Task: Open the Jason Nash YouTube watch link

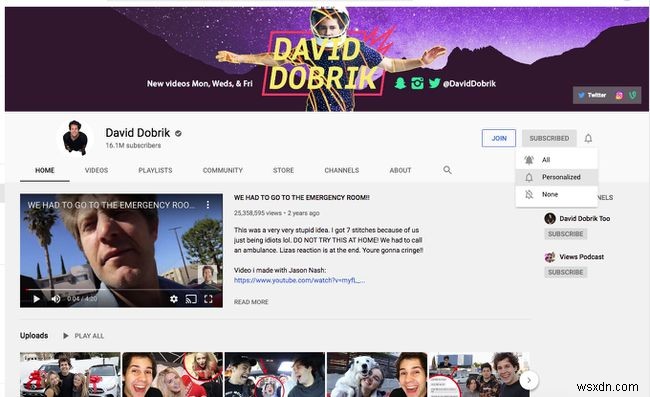Action: (299, 281)
